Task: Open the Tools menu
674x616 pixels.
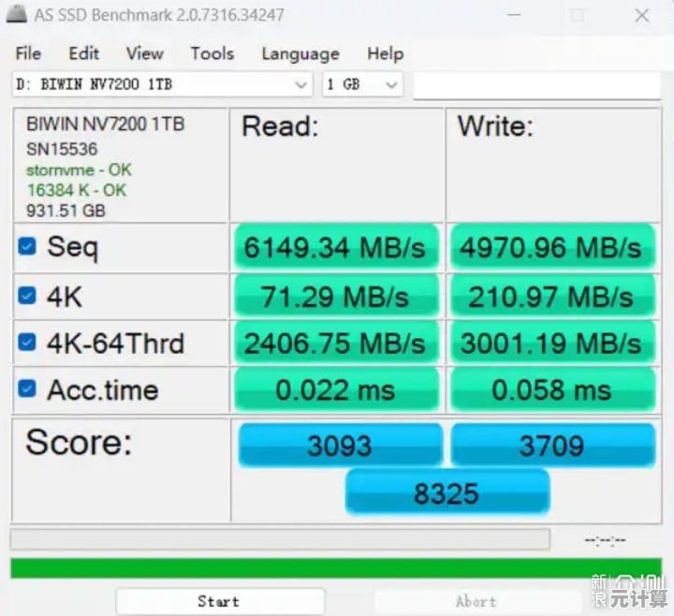Action: 212,53
